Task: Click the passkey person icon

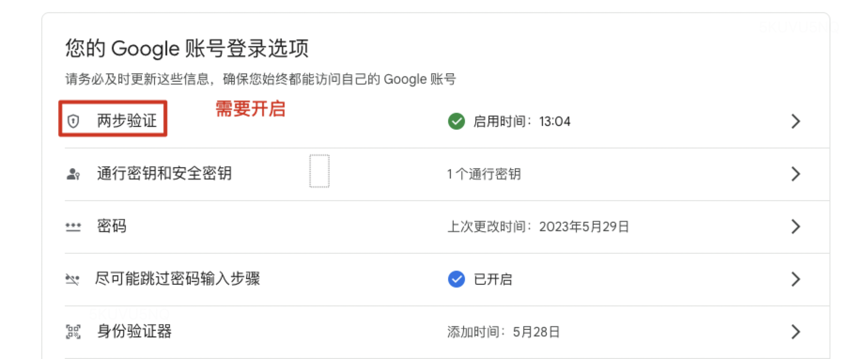Action: coord(73,174)
